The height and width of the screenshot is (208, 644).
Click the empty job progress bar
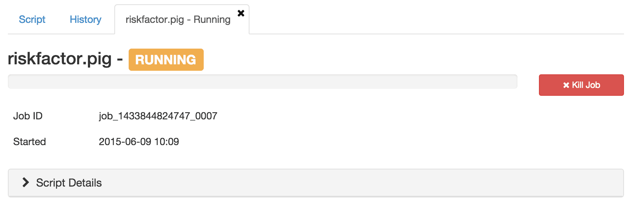pos(263,81)
